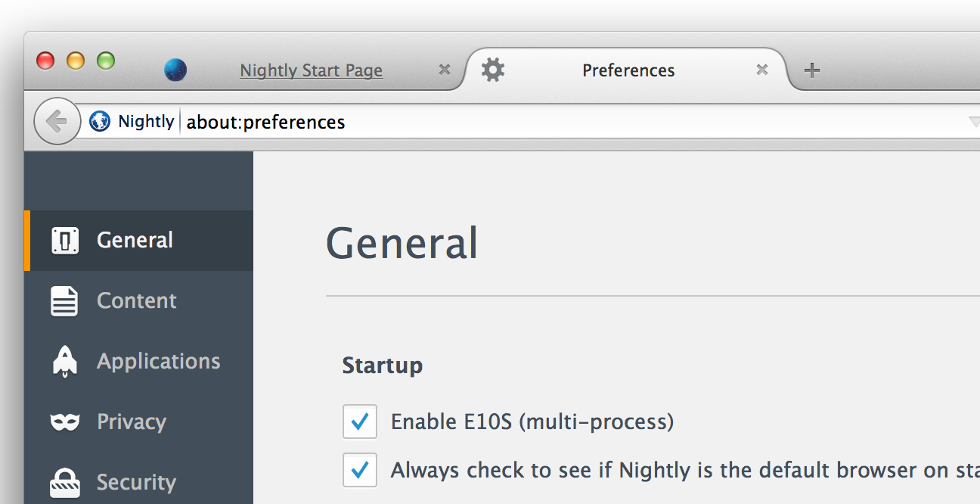Open the Content preferences category
This screenshot has width=980, height=504.
139,301
